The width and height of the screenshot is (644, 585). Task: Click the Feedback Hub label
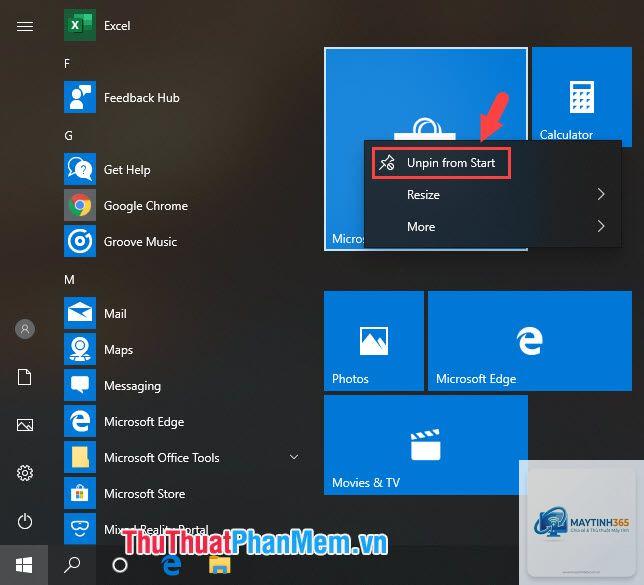[142, 98]
